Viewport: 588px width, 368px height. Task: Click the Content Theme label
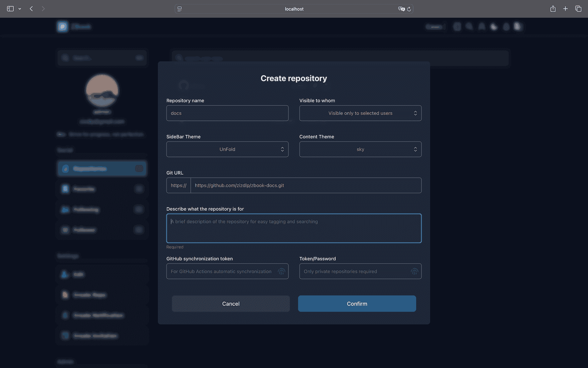[317, 137]
